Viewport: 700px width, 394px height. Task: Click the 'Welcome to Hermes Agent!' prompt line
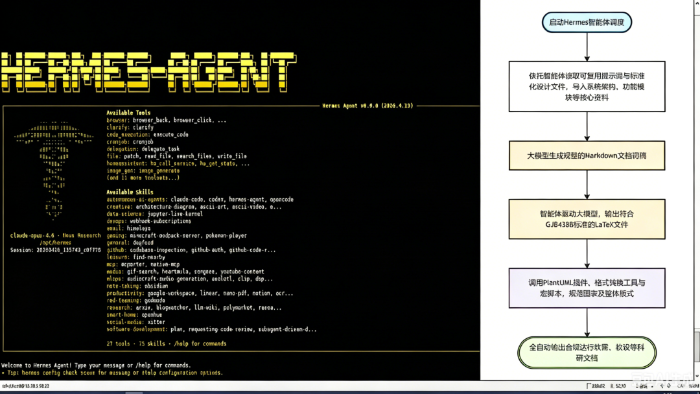(96, 365)
